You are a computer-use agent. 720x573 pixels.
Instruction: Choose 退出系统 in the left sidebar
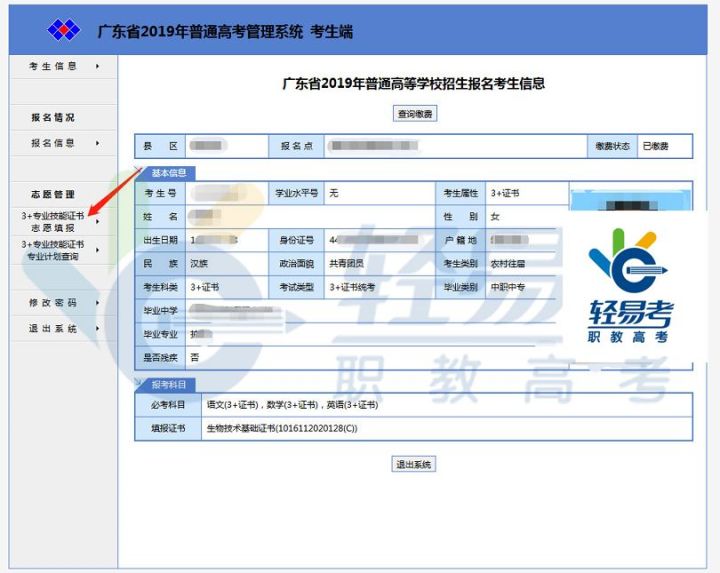tap(52, 328)
